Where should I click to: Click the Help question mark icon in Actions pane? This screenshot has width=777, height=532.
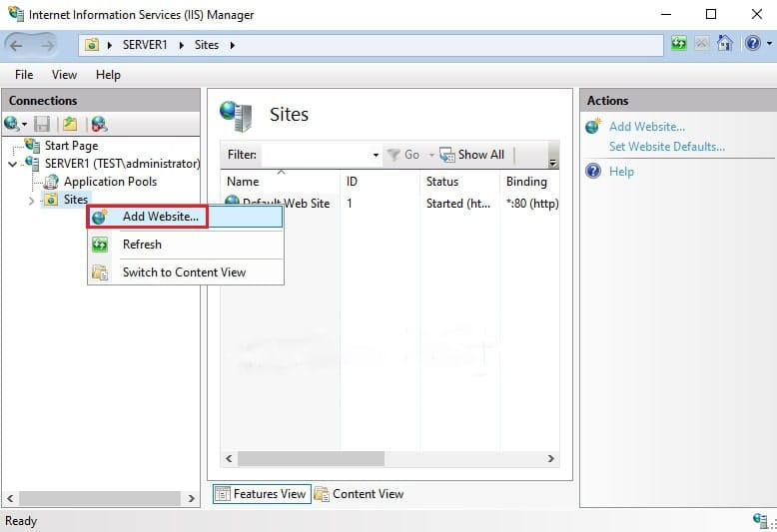click(593, 171)
